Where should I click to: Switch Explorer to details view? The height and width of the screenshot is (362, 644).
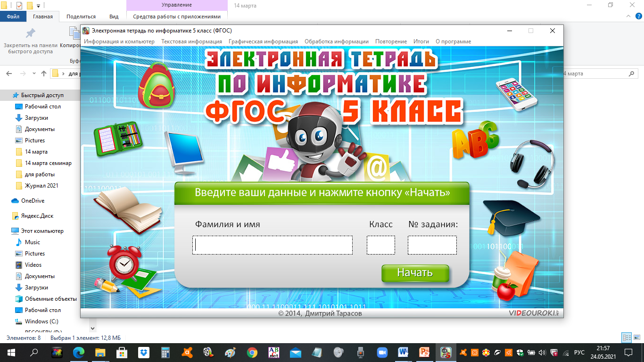coord(627,337)
